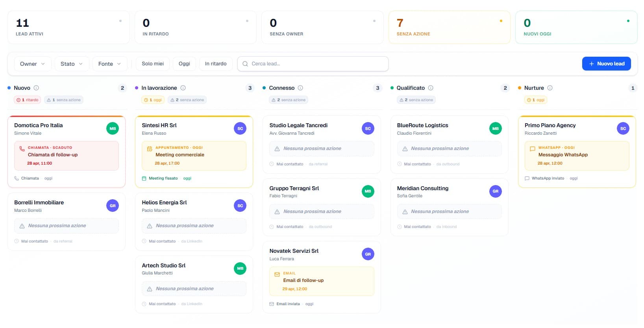Toggle the Solo miei filter
This screenshot has width=644, height=328.
coord(153,63)
